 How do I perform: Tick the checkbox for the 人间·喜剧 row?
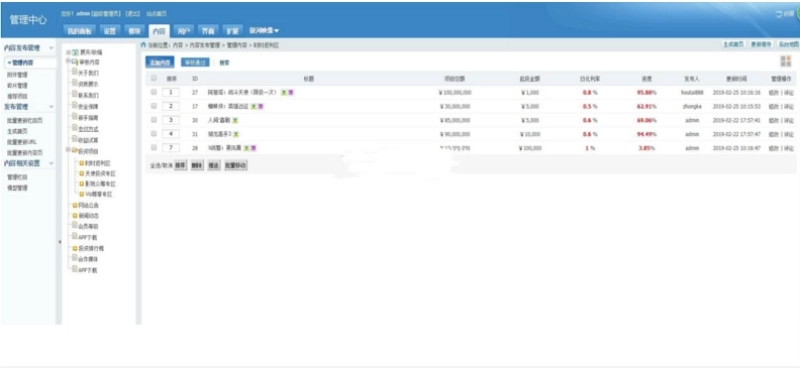point(154,120)
